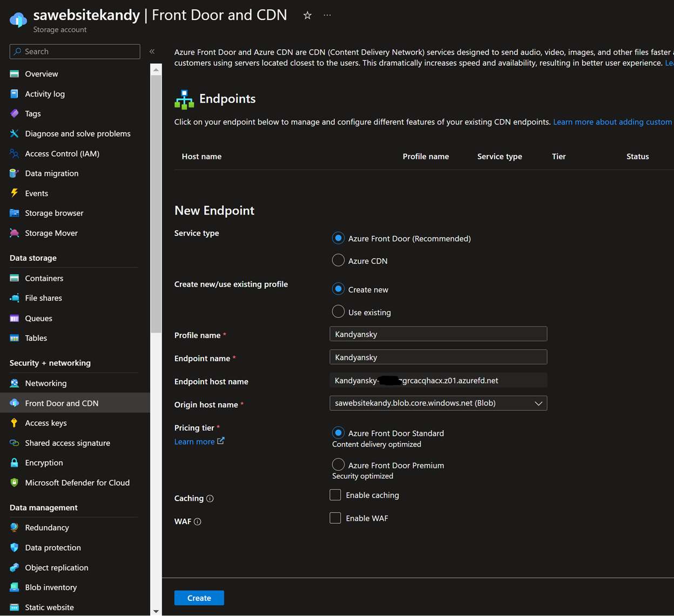Screen dimensions: 674x616
Task: Click the Profile name column header
Action: click(426, 157)
